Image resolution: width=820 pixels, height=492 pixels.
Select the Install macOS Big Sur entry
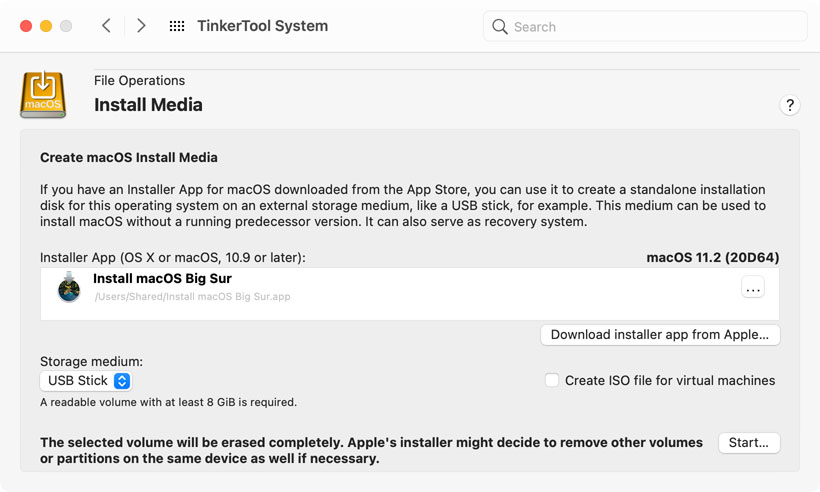[x=409, y=294]
